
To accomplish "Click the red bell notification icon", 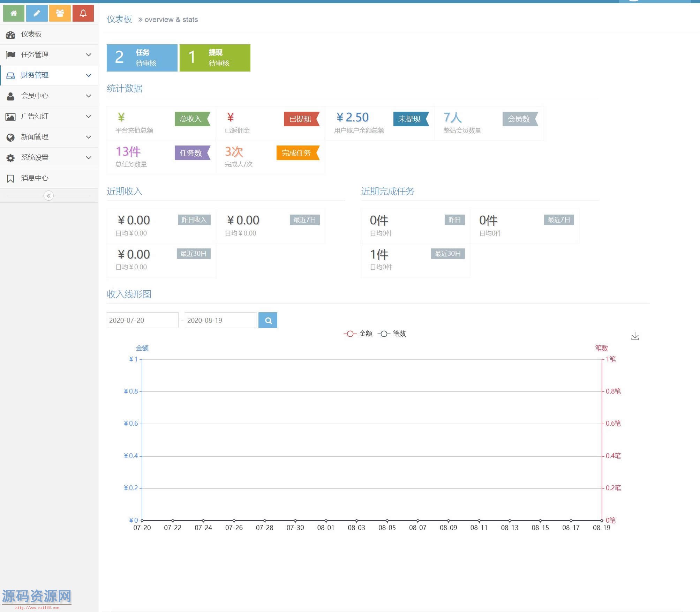I will point(83,13).
